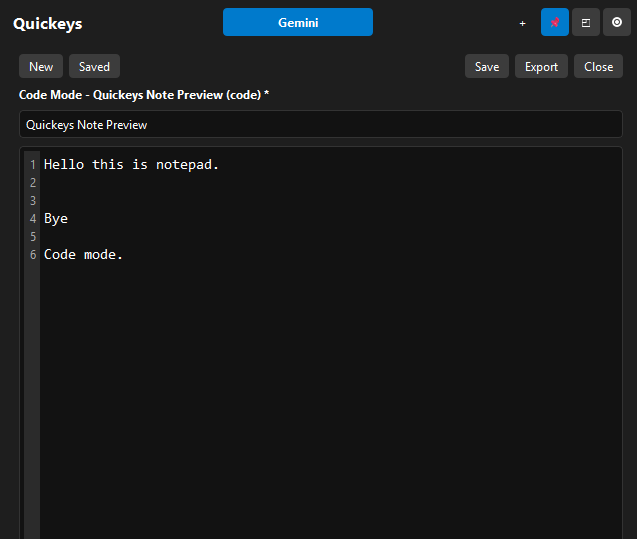The width and height of the screenshot is (637, 539).
Task: Create a New note
Action: (41, 66)
